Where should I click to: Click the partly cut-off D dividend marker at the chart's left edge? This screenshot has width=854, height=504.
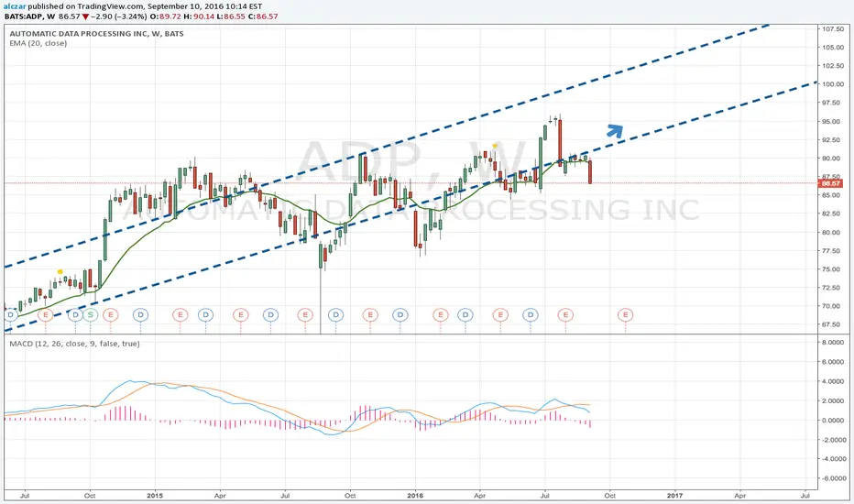(x=11, y=314)
